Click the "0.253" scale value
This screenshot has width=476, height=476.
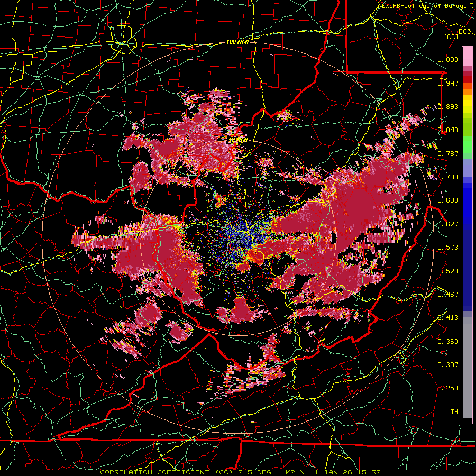point(448,388)
